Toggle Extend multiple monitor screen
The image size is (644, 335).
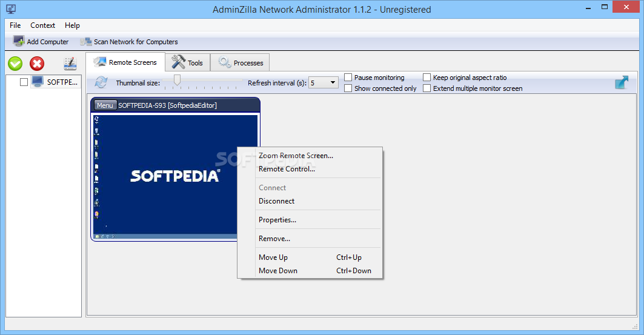tap(427, 88)
